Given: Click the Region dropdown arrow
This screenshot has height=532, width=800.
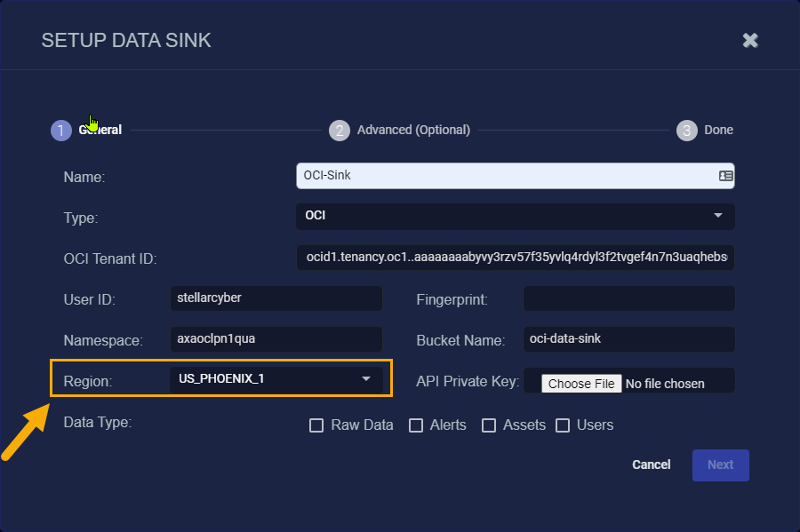Looking at the screenshot, I should pos(366,378).
